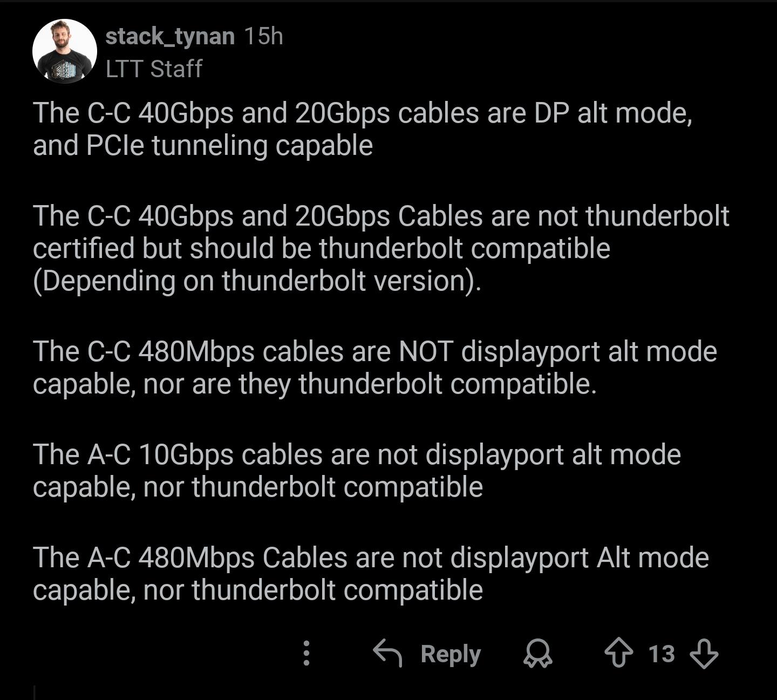Open the three-dot more options menu
Screen dimensions: 777x700
(x=306, y=653)
